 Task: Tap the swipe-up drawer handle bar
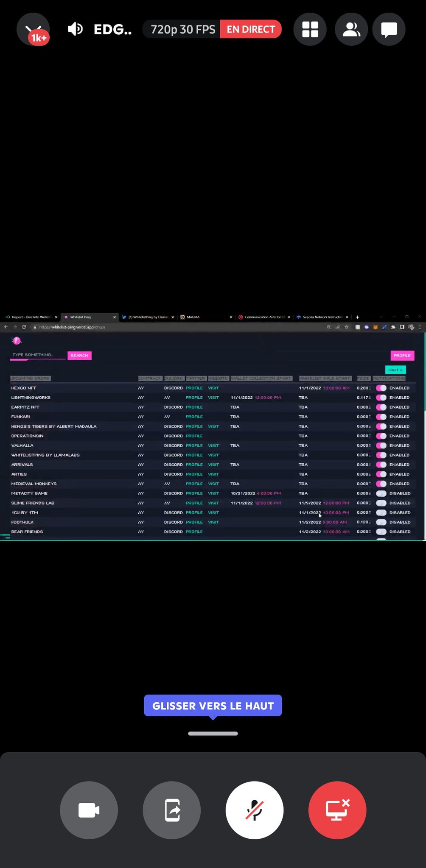pyautogui.click(x=213, y=733)
